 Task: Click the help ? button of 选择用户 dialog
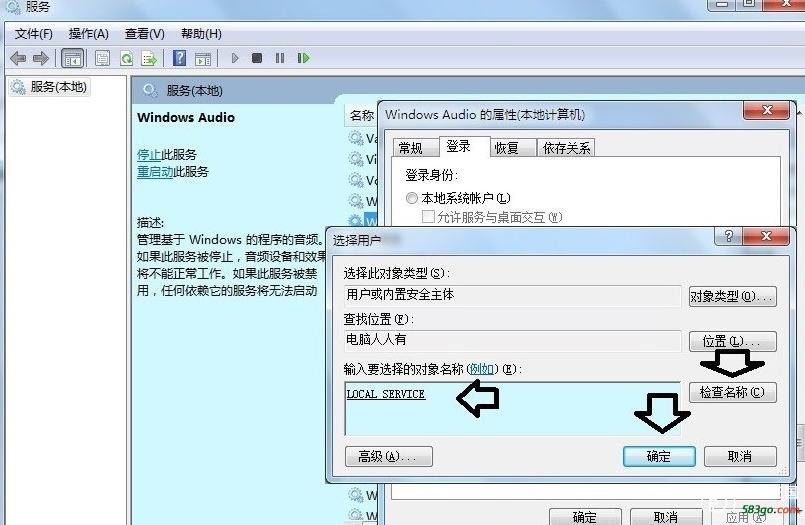[728, 236]
